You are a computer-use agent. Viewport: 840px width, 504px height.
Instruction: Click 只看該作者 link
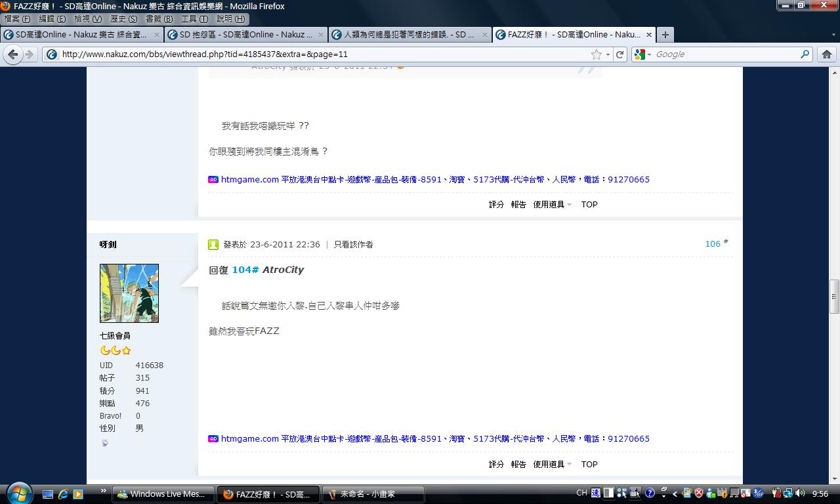(353, 244)
